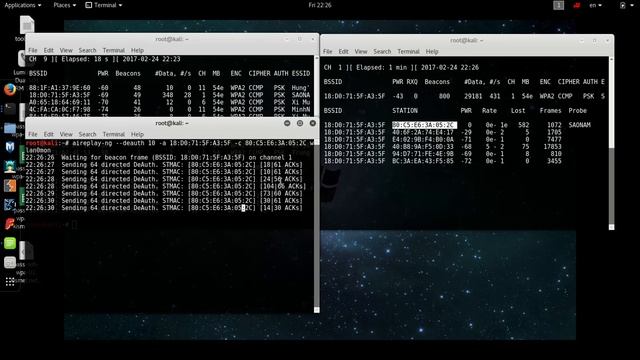
Task: Show all applications grid icon
Action: click(x=10, y=282)
